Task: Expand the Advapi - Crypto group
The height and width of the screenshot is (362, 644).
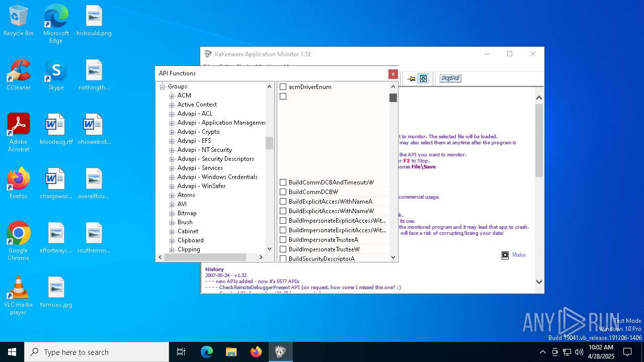Action: click(172, 132)
